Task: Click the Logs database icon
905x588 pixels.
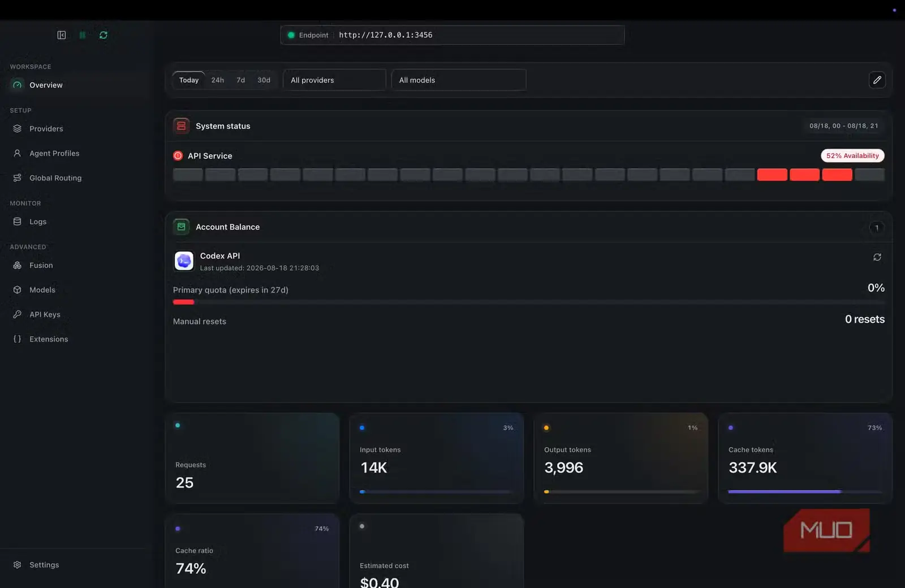Action: [18, 222]
